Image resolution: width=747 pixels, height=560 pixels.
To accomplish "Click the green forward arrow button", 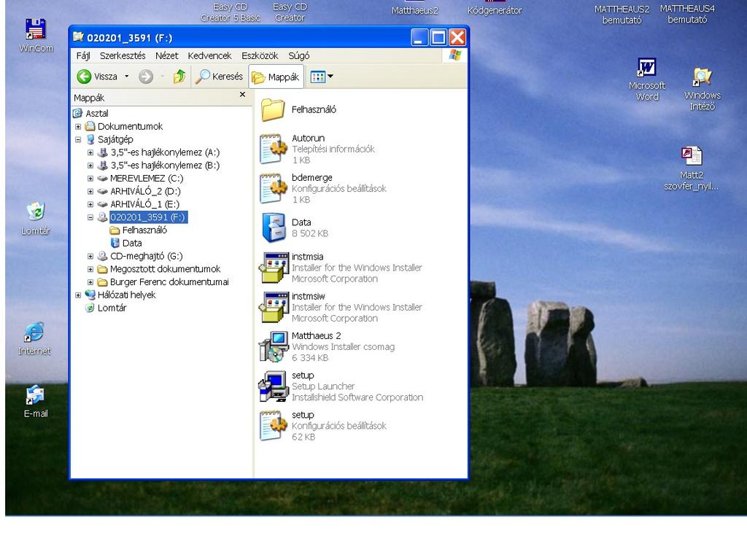I will click(x=146, y=76).
